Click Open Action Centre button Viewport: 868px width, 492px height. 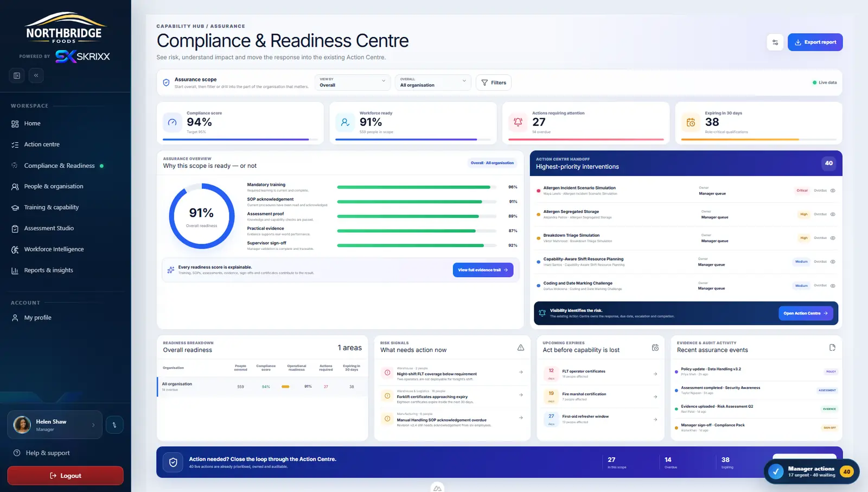[x=806, y=313]
